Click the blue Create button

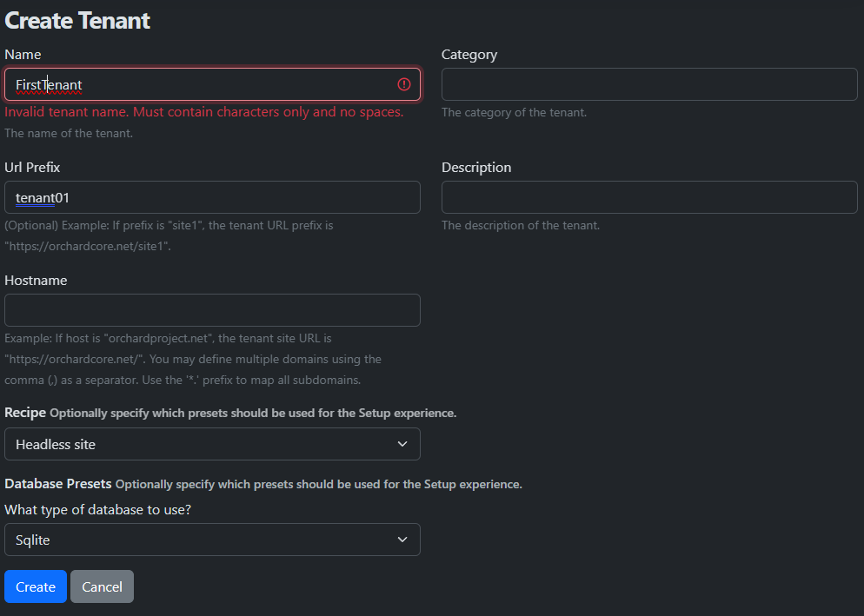(36, 586)
